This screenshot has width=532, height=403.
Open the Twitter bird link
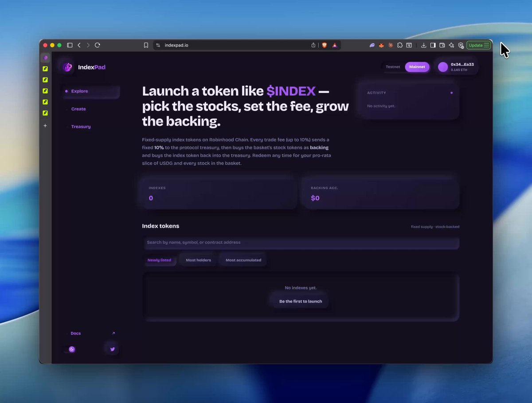pyautogui.click(x=112, y=349)
